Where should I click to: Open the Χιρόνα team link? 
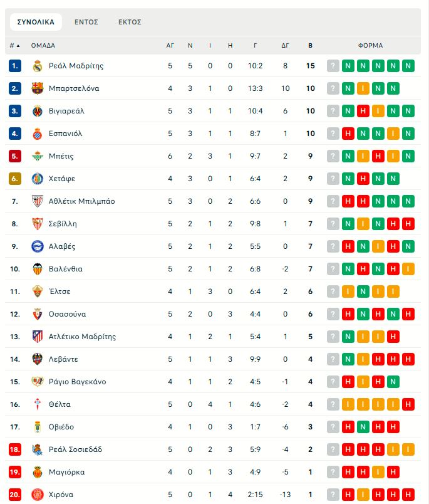(x=61, y=495)
